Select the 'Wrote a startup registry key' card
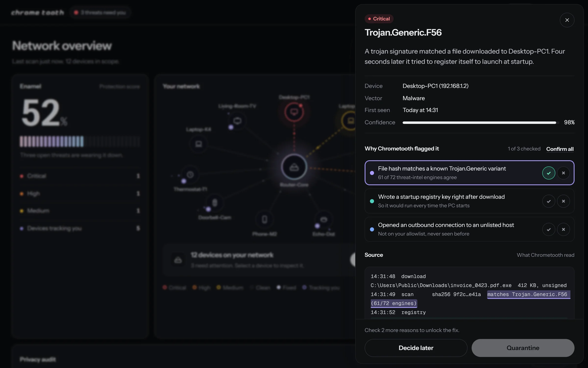Viewport: 588px width, 368px height. click(x=469, y=201)
